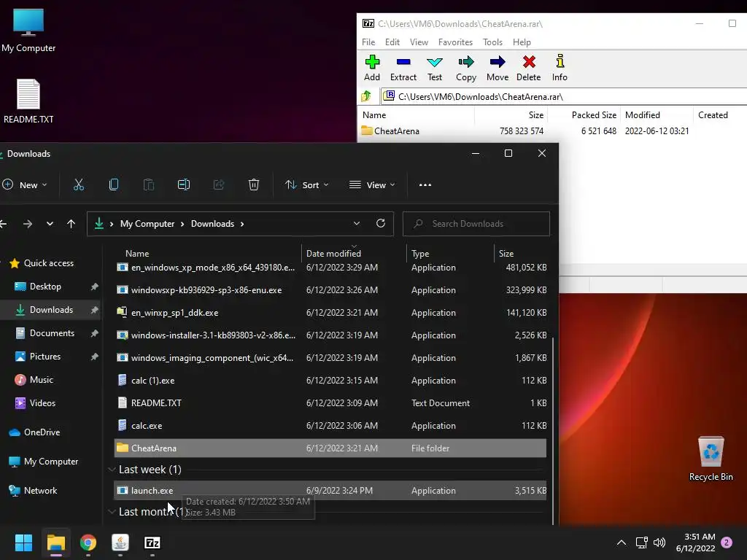Image resolution: width=747 pixels, height=560 pixels.
Task: Click the Search Downloads field
Action: 476,224
